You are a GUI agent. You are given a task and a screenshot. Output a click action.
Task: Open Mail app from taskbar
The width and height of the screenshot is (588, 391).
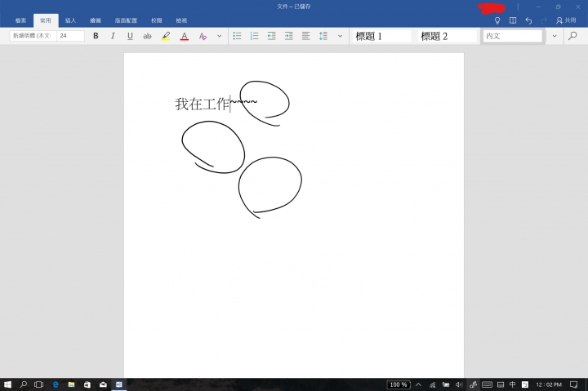click(x=103, y=384)
